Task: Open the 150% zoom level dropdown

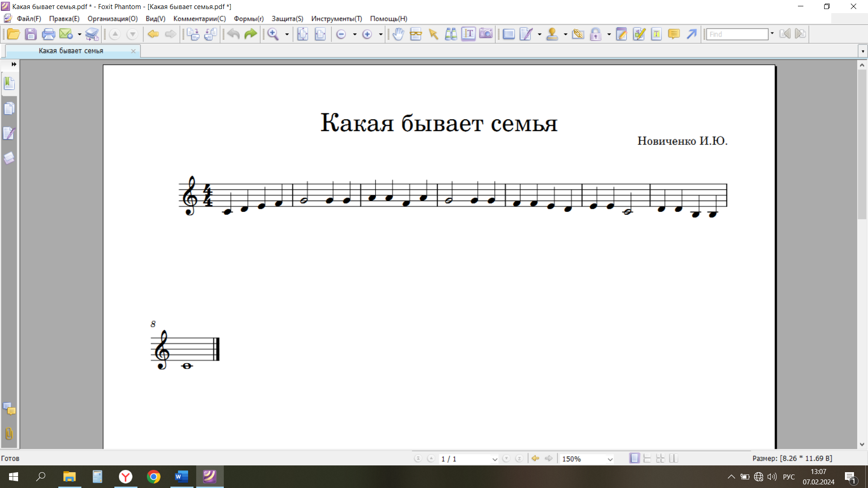Action: [x=610, y=459]
